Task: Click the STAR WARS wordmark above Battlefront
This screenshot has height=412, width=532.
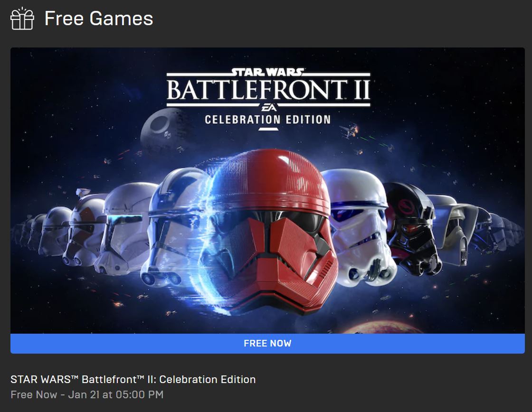Action: pos(267,72)
